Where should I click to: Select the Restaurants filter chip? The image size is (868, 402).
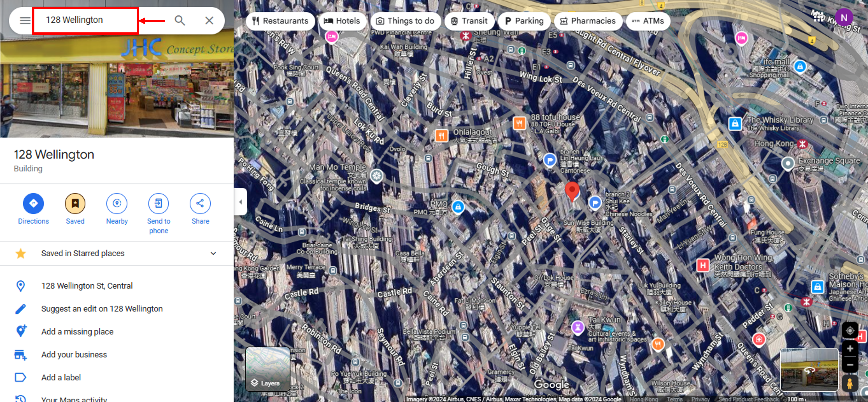(x=280, y=21)
